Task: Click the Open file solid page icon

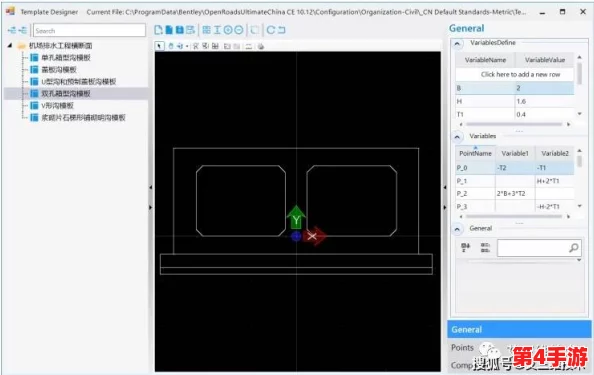Action: [169, 30]
